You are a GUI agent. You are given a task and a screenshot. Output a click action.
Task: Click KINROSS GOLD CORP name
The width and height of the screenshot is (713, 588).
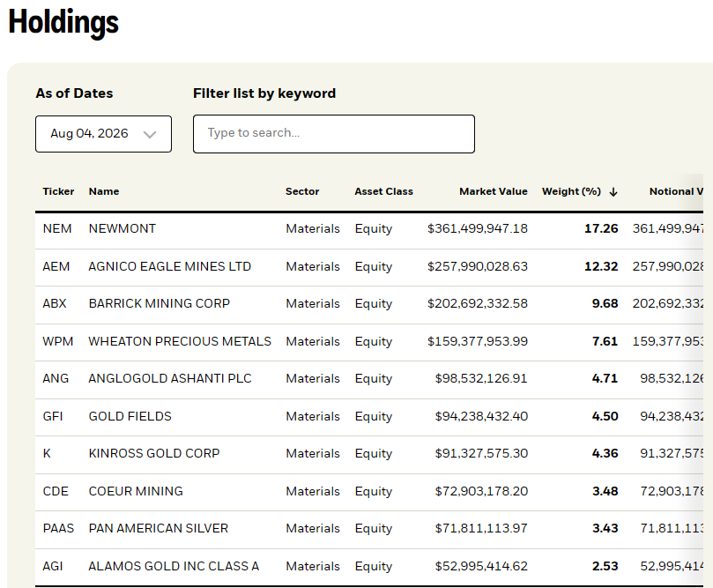click(154, 453)
